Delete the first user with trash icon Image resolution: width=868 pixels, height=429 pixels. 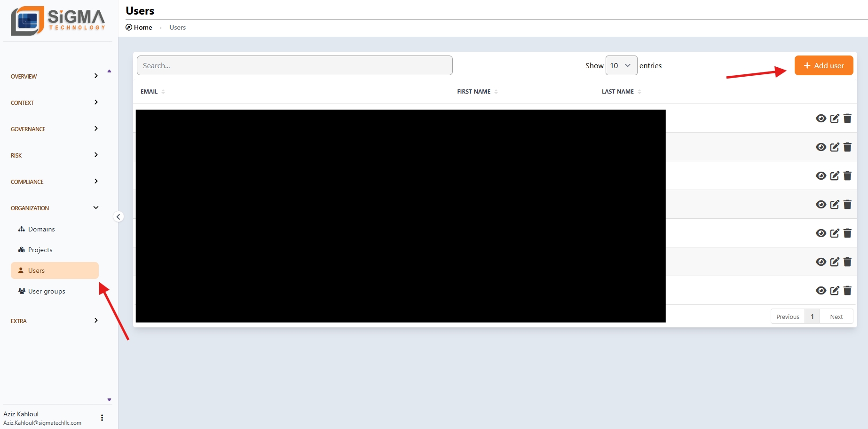coord(847,119)
